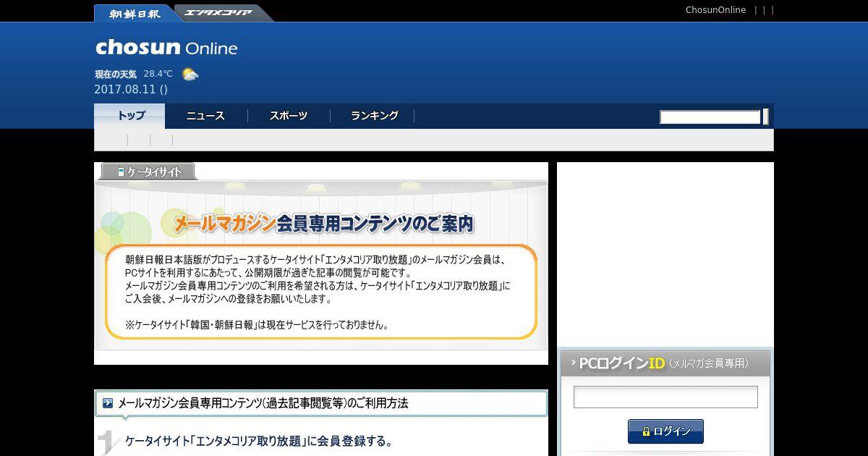Select the ケータイサイト tab
Image resolution: width=868 pixels, height=456 pixels.
[148, 172]
